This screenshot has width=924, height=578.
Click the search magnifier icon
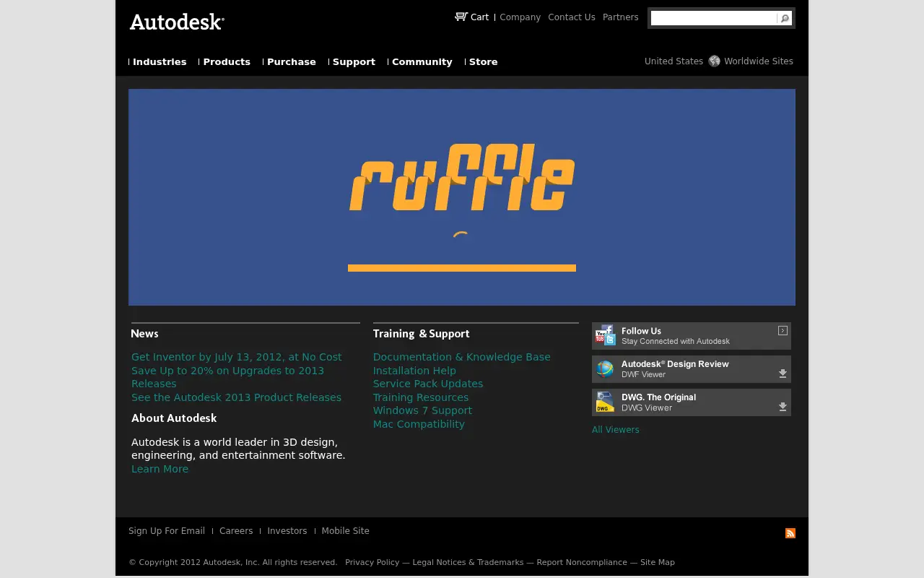[x=785, y=18]
